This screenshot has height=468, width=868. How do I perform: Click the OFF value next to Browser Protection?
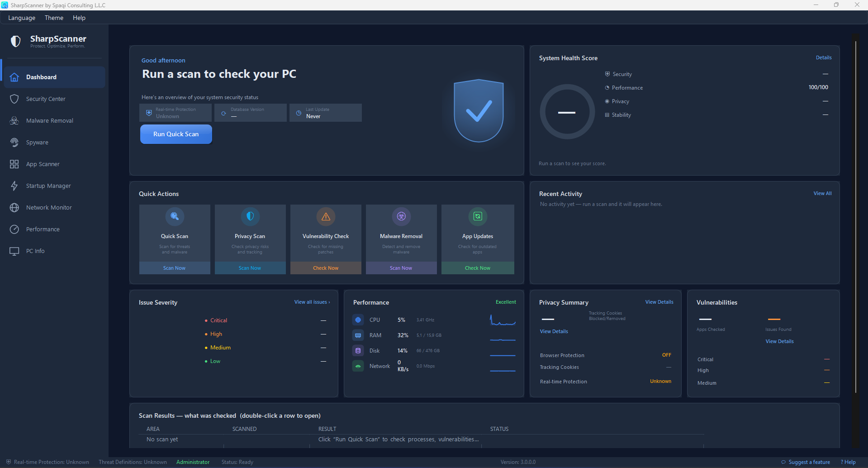(667, 355)
